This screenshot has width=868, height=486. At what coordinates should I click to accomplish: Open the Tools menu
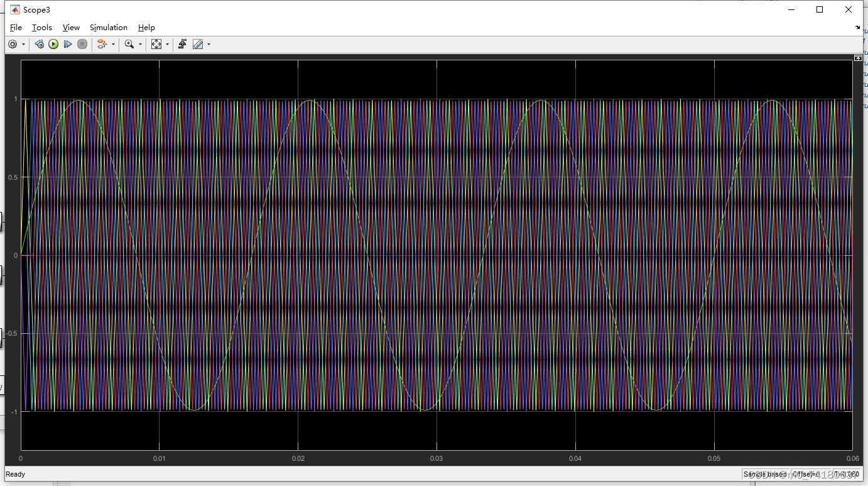click(42, 28)
